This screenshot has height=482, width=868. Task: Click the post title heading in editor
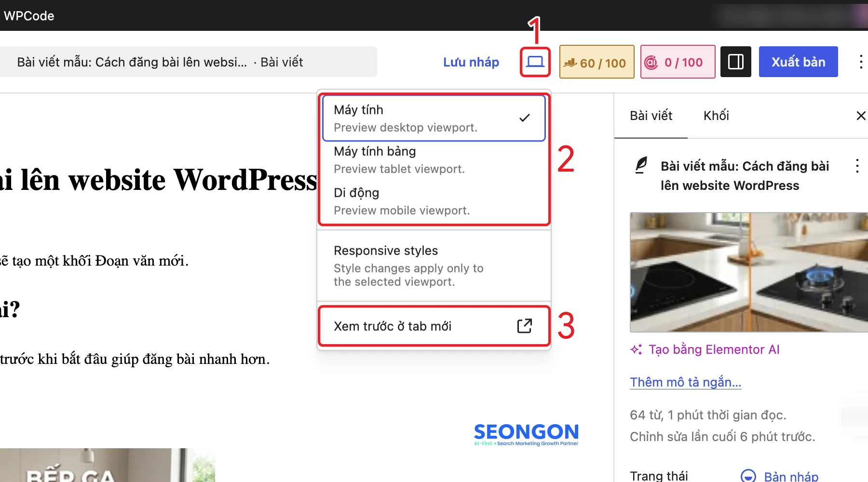(x=159, y=180)
